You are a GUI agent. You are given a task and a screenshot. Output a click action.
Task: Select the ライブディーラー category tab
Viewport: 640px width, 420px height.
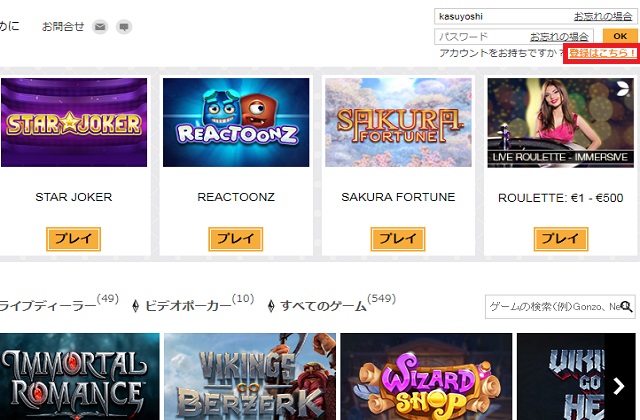(x=58, y=304)
